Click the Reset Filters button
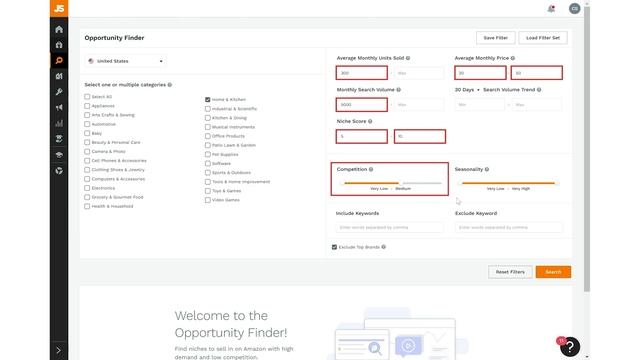This screenshot has width=640, height=360. [510, 272]
